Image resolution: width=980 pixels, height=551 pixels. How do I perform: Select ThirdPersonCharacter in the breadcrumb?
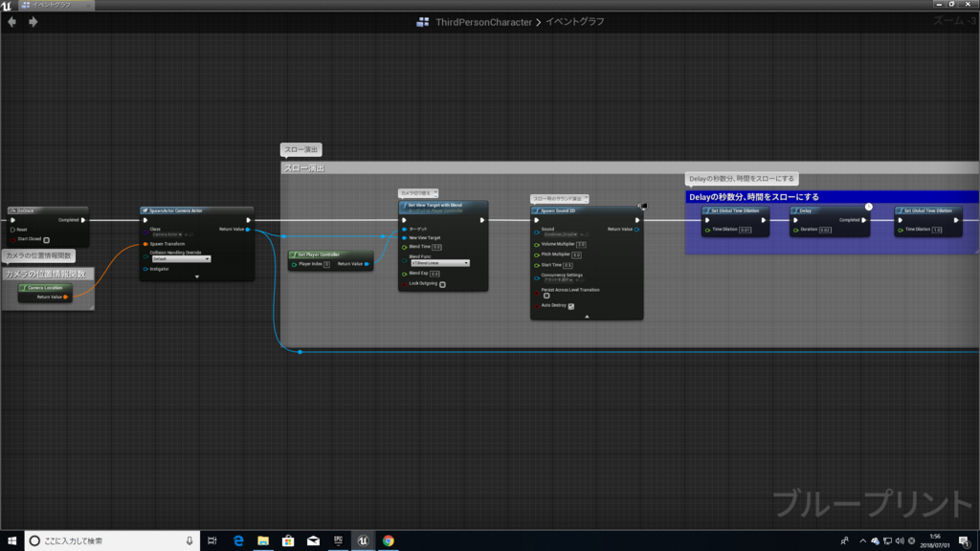[483, 22]
